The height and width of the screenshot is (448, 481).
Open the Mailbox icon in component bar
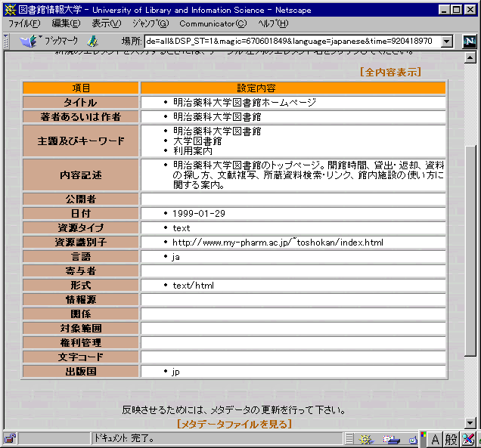(390, 438)
